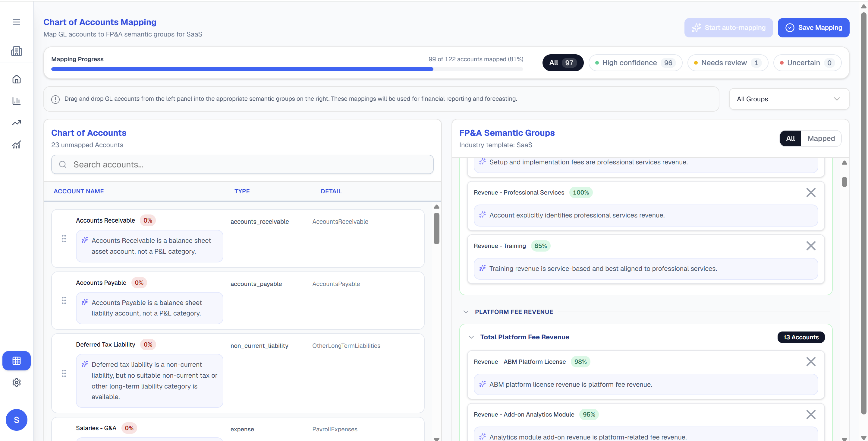Click the PayrollExpenses detail cell
Image resolution: width=868 pixels, height=441 pixels.
(335, 429)
